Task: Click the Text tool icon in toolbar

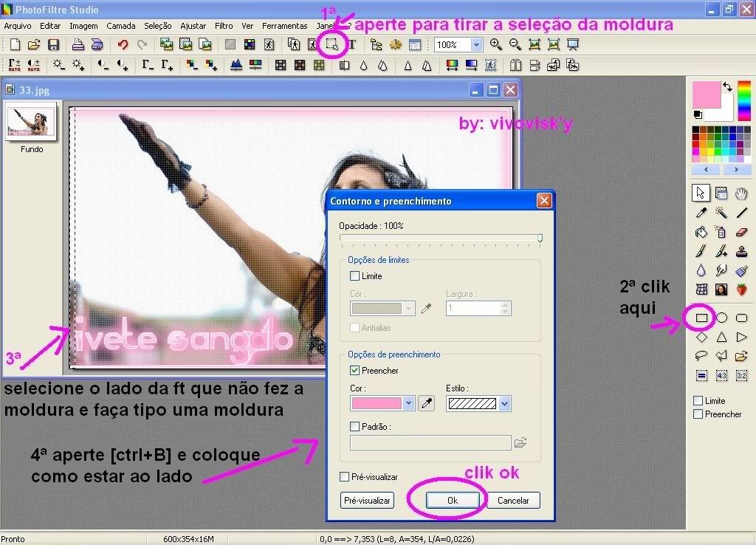Action: coord(352,45)
